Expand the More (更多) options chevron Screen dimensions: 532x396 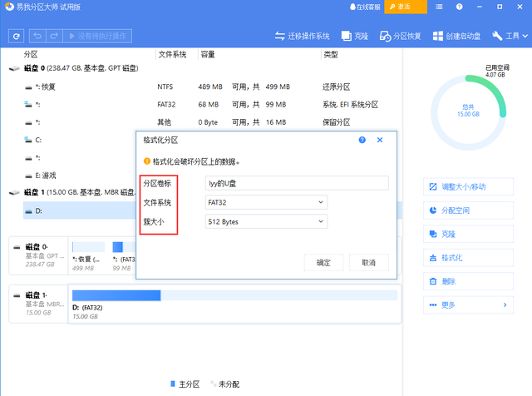point(505,305)
